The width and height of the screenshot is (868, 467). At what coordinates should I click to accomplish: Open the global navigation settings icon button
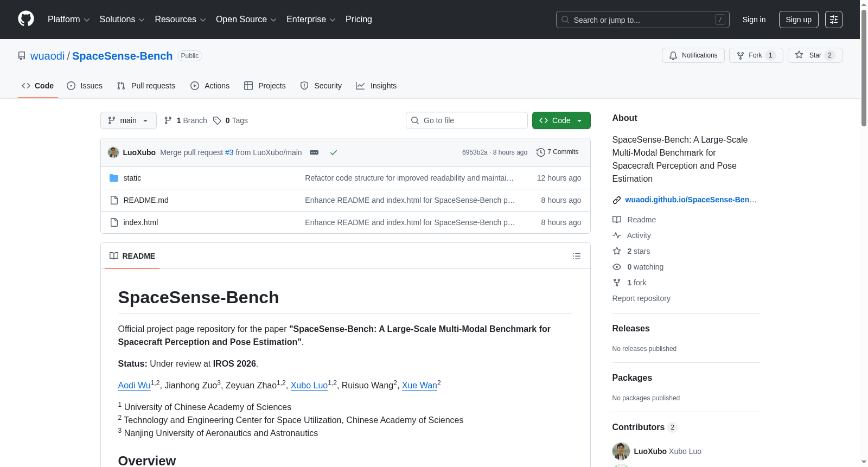[834, 20]
